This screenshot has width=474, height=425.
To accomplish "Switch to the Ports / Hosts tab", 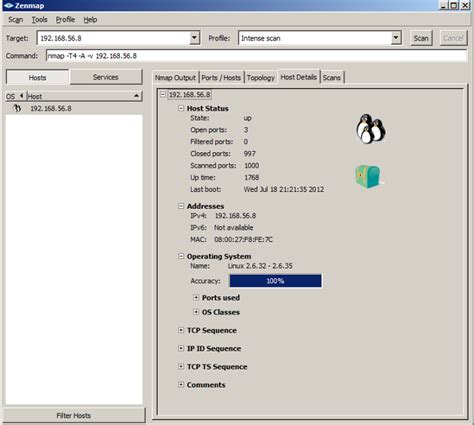I will click(x=221, y=78).
